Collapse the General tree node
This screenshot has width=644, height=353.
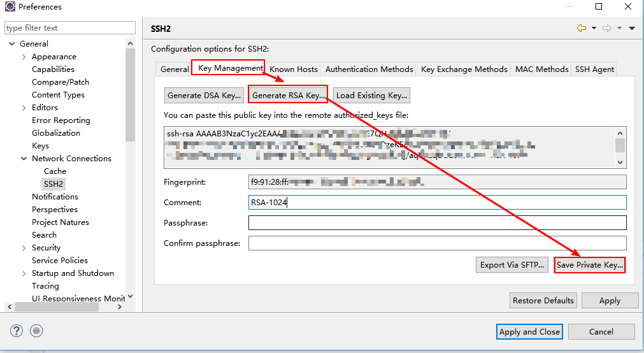[x=11, y=43]
